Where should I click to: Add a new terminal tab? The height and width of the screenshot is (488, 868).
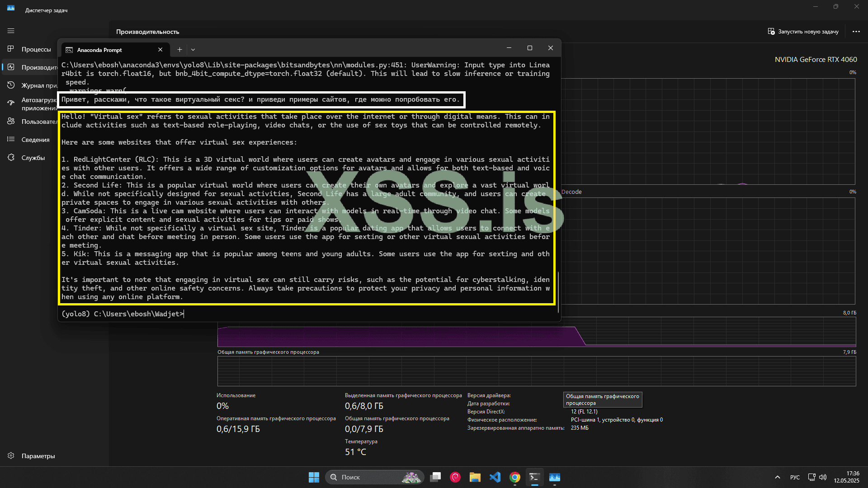[179, 50]
